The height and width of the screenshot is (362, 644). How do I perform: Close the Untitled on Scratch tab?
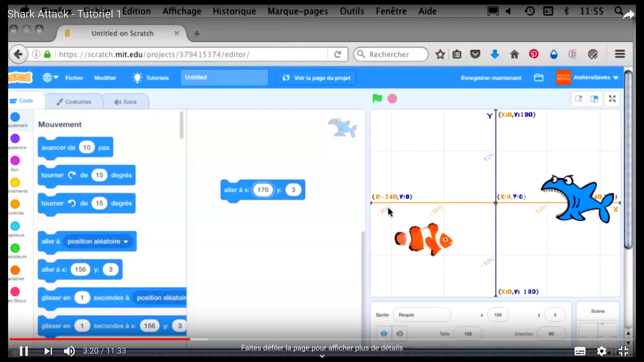tap(176, 33)
